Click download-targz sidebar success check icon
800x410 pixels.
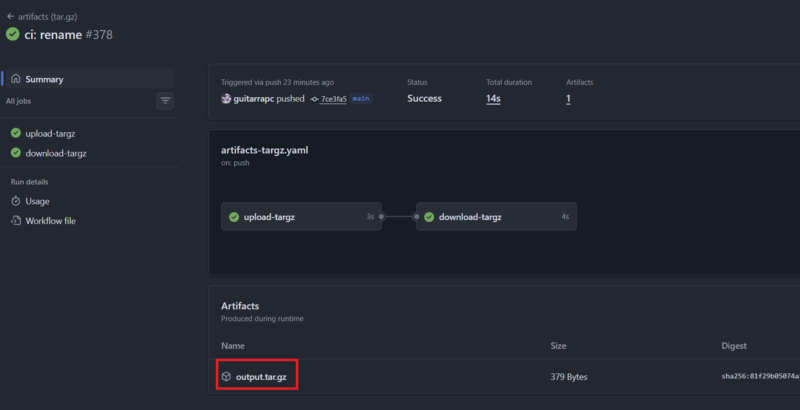(16, 152)
